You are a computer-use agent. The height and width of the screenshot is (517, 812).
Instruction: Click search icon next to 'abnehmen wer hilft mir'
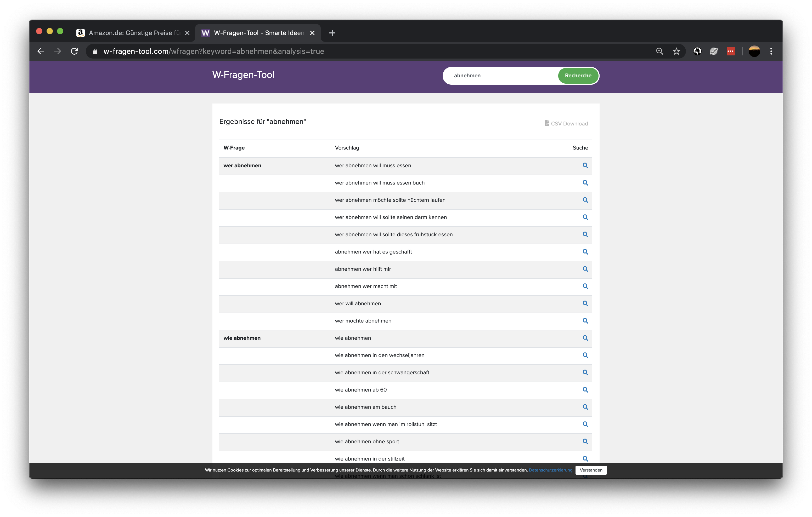(x=585, y=269)
